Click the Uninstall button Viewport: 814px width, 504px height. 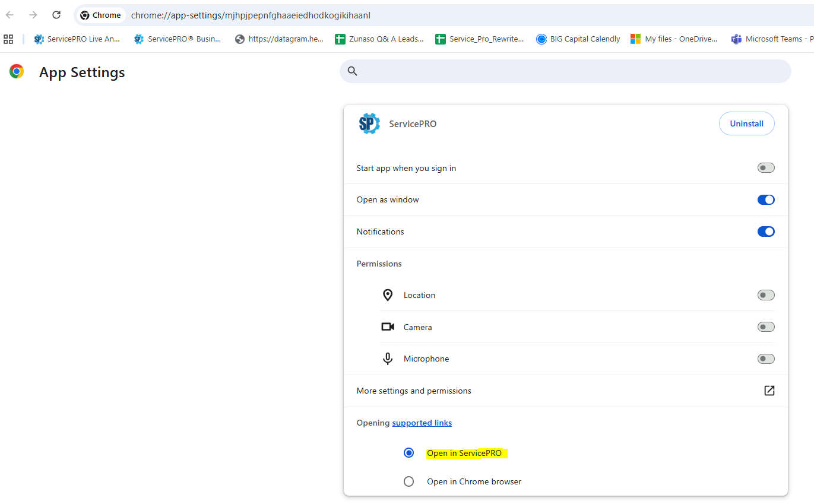(x=746, y=123)
